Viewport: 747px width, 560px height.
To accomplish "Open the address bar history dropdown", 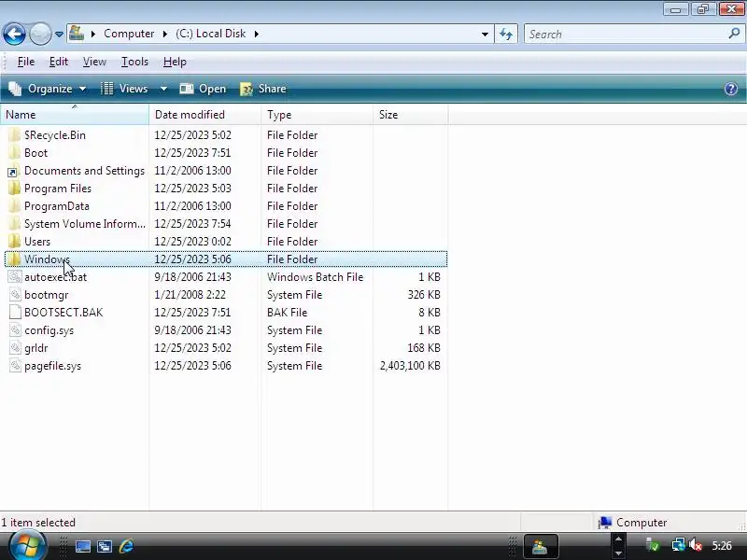I will (x=485, y=35).
